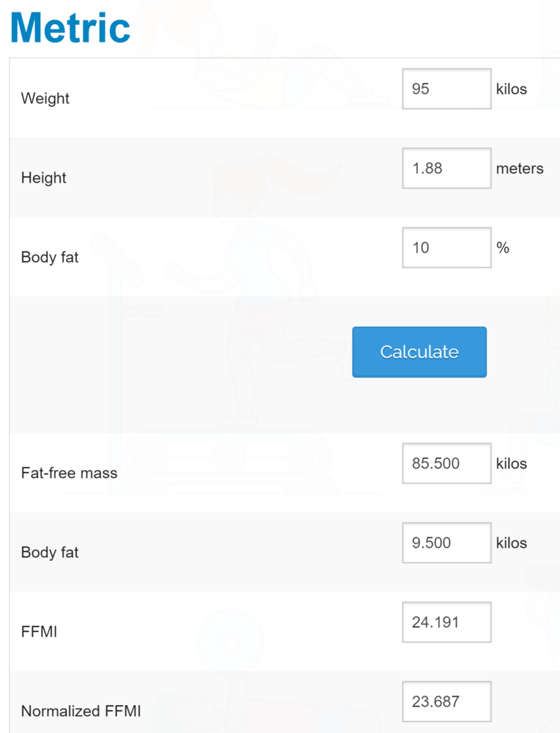Image resolution: width=560 pixels, height=733 pixels.
Task: Click the FFMI label text
Action: click(x=39, y=632)
